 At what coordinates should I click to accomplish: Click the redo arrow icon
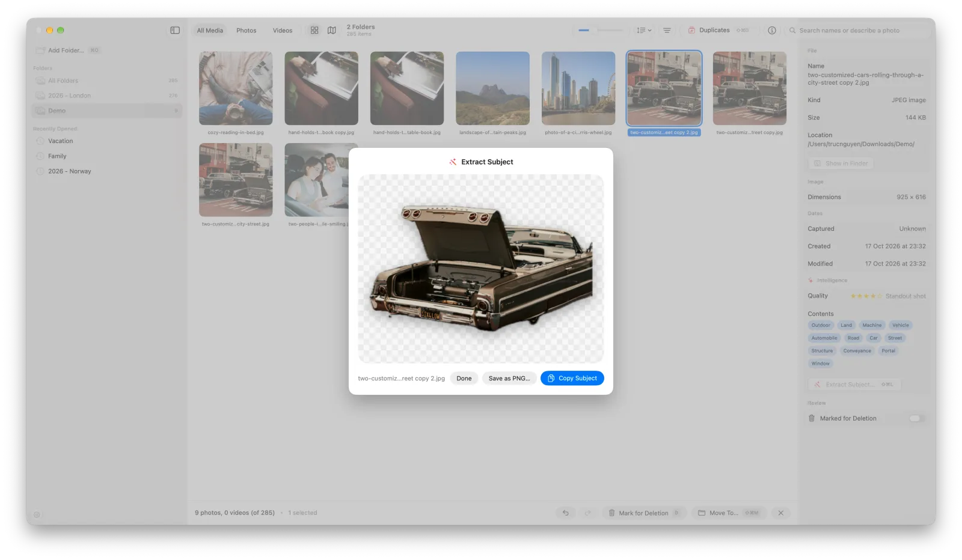tap(588, 513)
